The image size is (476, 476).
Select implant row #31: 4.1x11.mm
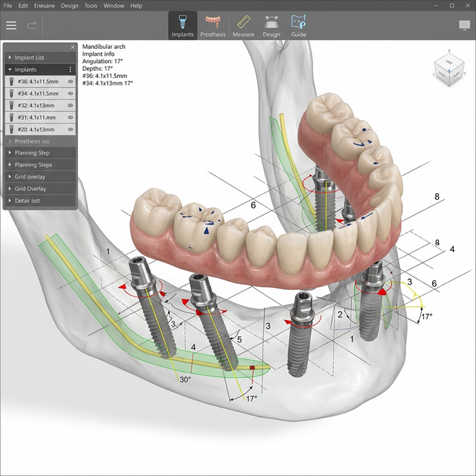point(40,118)
